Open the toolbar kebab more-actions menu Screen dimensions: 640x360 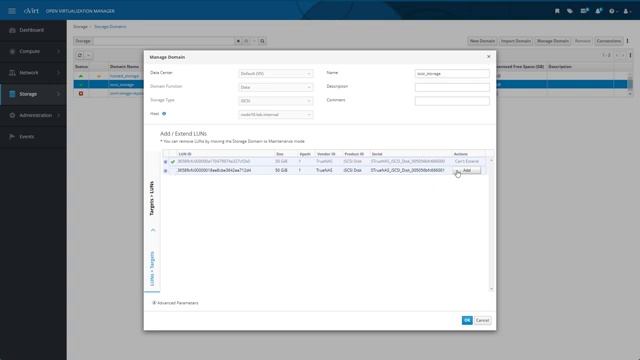(x=628, y=41)
